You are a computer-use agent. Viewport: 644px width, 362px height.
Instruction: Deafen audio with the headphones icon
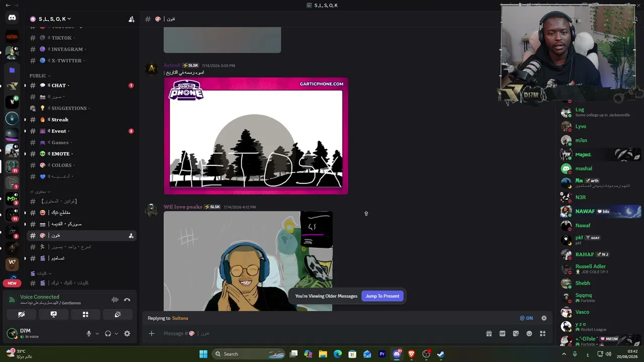point(108,333)
